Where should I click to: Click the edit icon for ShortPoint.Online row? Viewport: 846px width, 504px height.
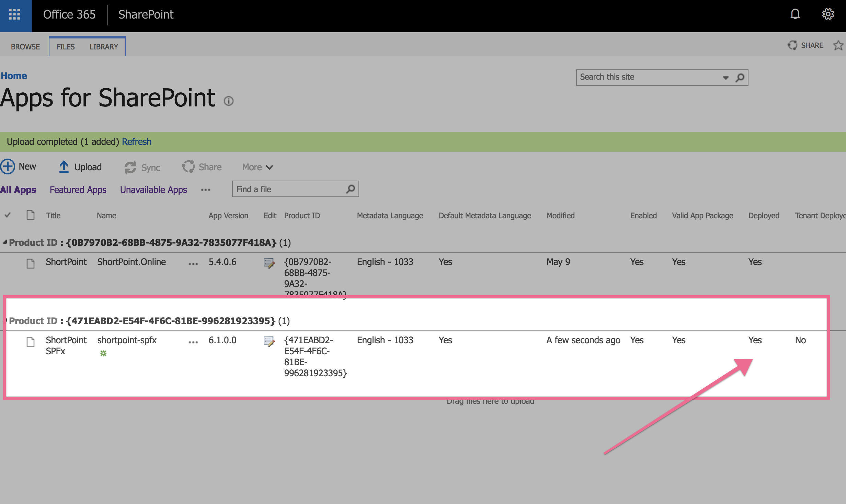pyautogui.click(x=269, y=263)
